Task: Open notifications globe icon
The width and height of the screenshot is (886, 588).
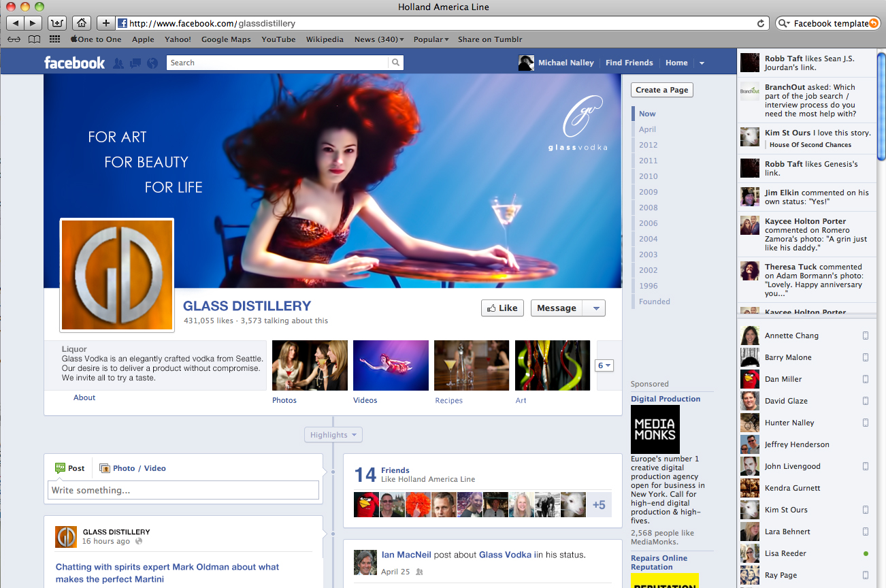Action: click(152, 63)
